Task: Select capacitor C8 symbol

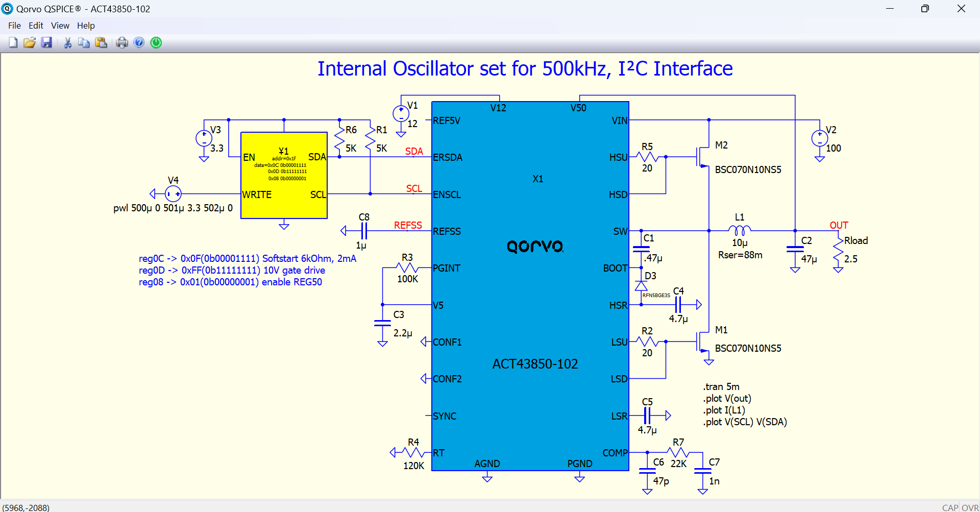Action: coord(364,231)
